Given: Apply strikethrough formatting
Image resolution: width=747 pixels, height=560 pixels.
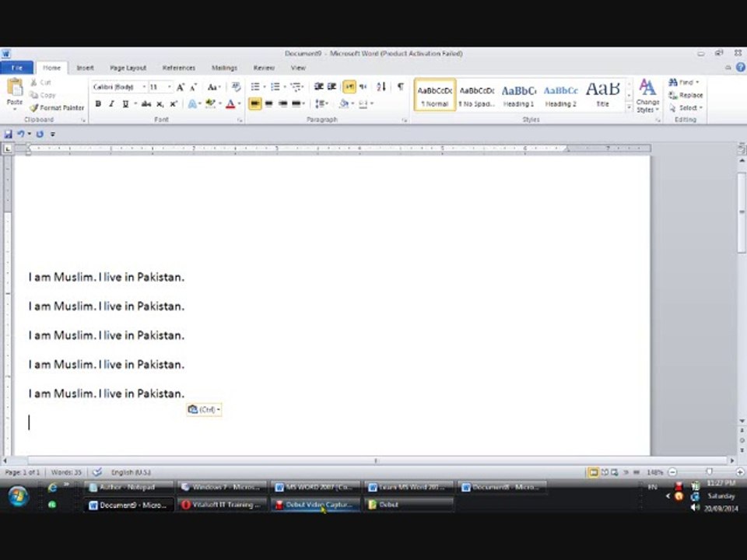Looking at the screenshot, I should pos(146,103).
